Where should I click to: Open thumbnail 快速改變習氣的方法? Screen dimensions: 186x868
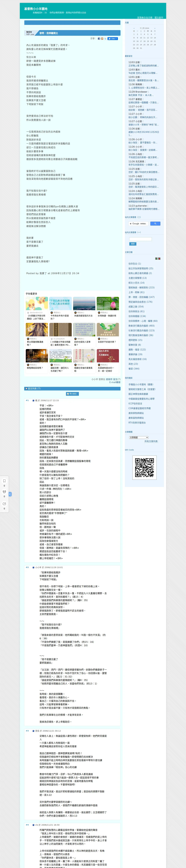[x=84, y=309]
